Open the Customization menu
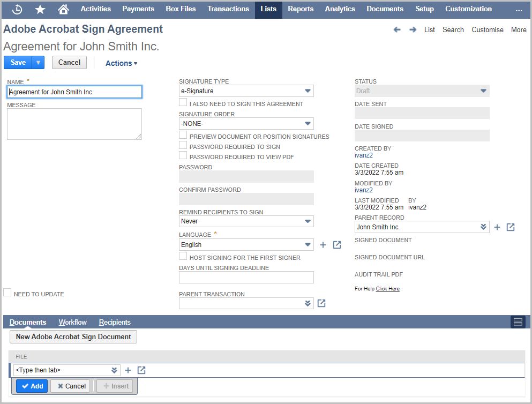 click(468, 9)
